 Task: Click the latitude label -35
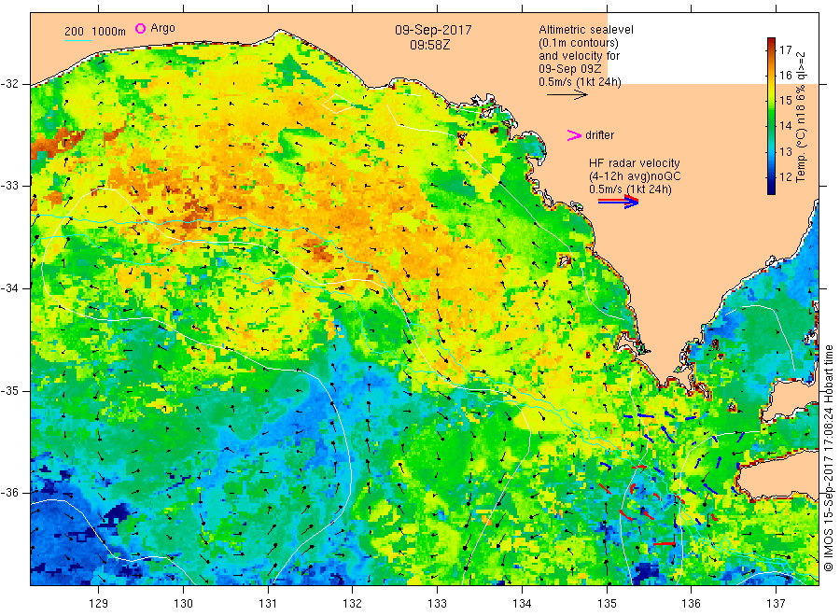click(x=9, y=390)
